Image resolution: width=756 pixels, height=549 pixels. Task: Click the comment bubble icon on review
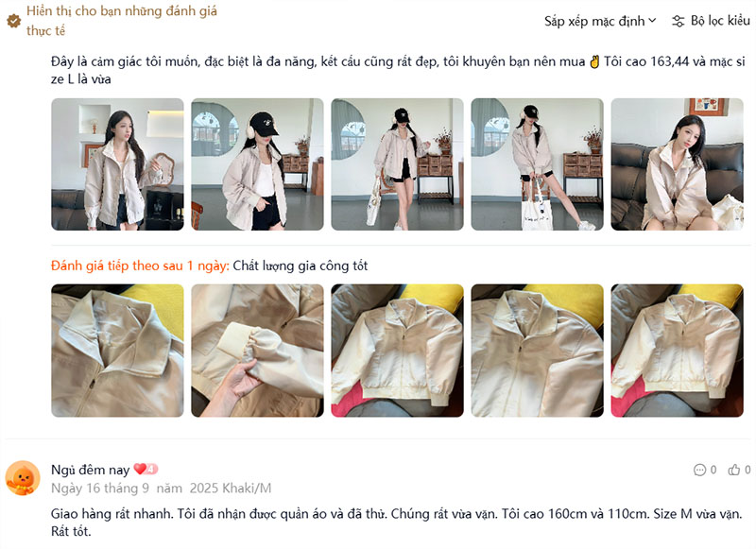[699, 470]
